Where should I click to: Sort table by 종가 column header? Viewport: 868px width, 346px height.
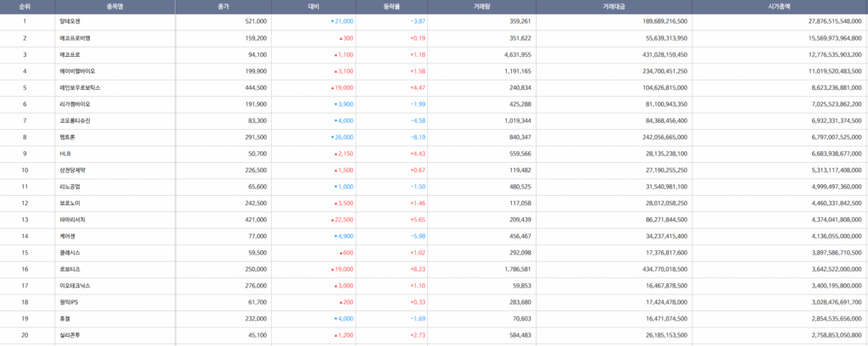coord(222,6)
